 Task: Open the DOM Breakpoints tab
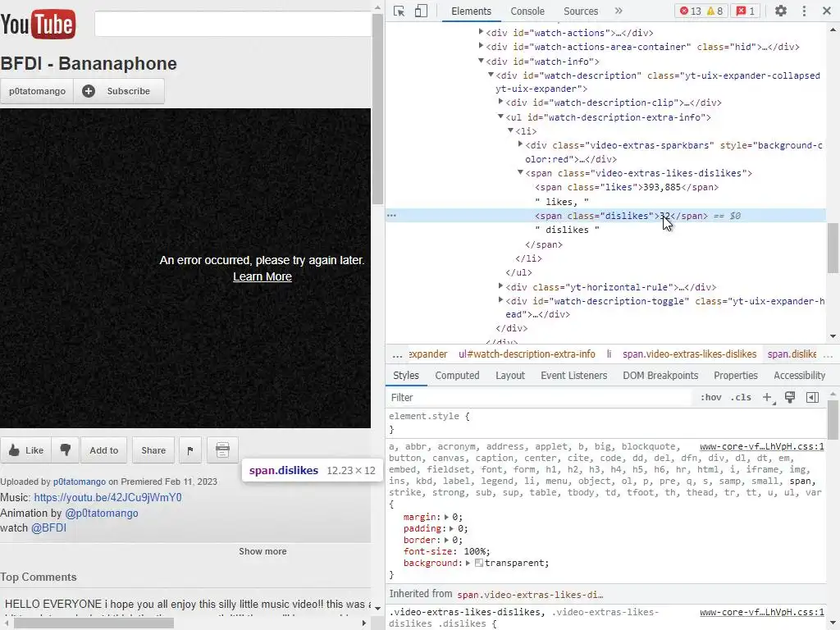[x=660, y=376]
